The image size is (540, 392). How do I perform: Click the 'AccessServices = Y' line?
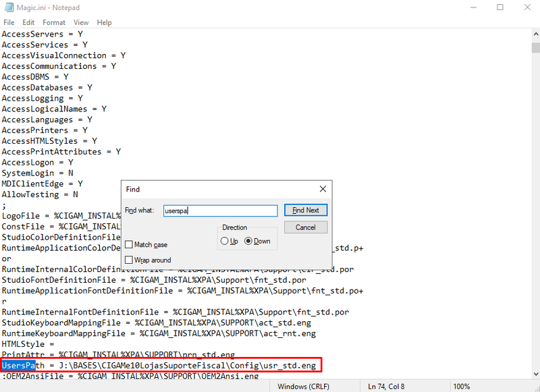45,45
